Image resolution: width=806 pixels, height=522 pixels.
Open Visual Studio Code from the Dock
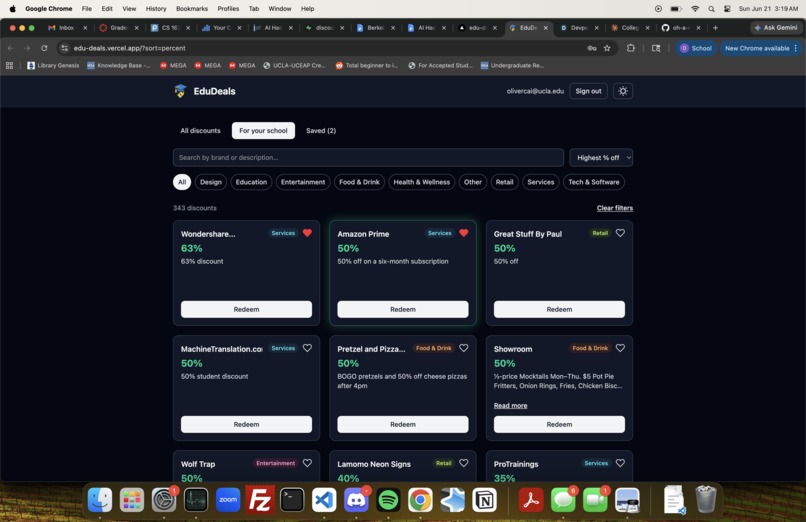324,499
